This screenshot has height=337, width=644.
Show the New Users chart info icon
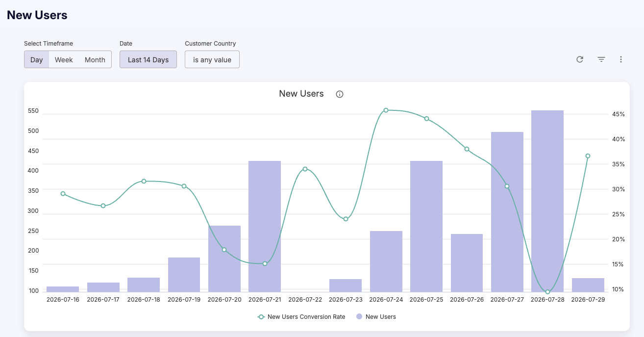click(x=340, y=94)
